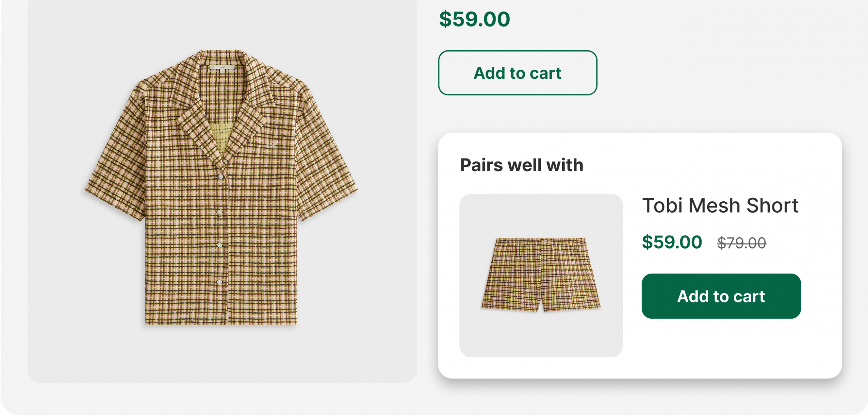868x415 pixels.
Task: Click the waistband button on the shorts
Action: pyautogui.click(x=545, y=258)
